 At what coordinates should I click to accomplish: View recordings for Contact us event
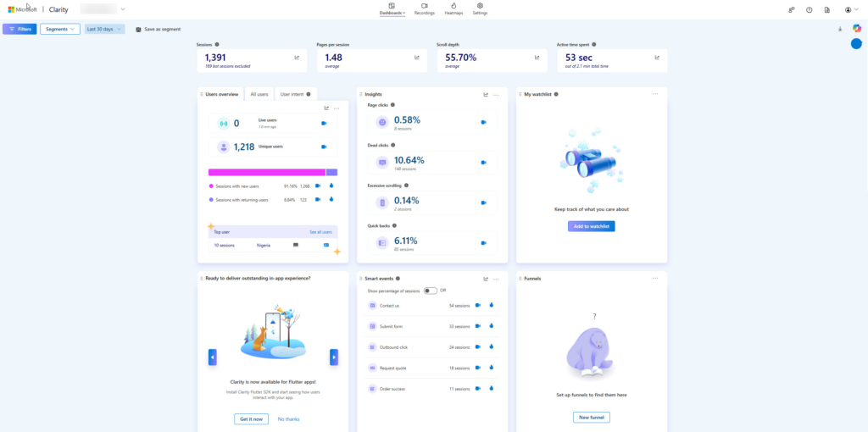[478, 305]
